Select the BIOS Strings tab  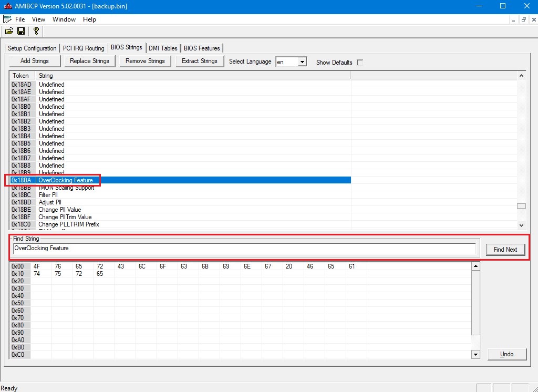tap(127, 47)
